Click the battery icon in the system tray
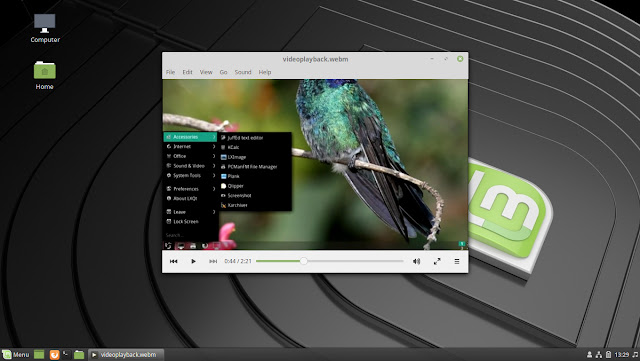Viewport: 640px width, 361px height. [608, 354]
